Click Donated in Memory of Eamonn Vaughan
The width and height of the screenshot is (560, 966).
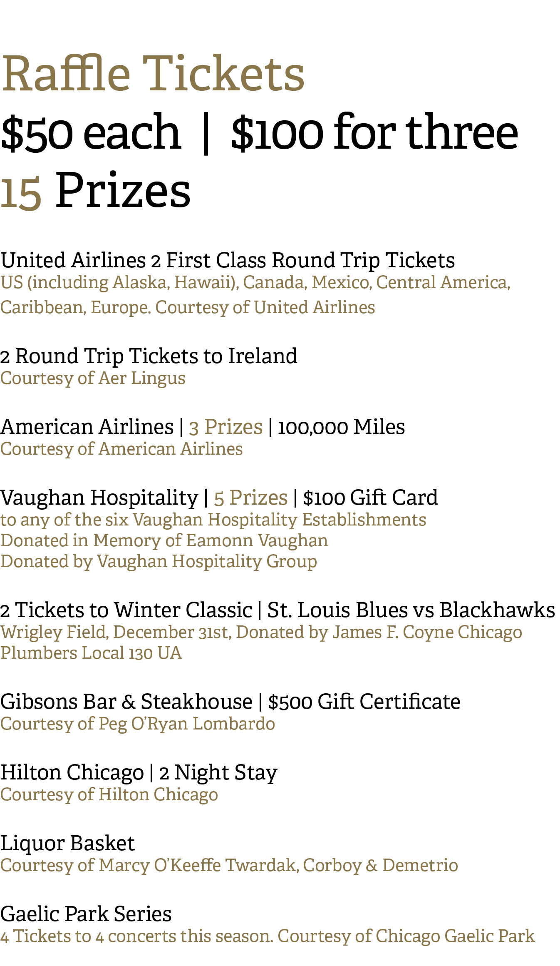pyautogui.click(x=164, y=540)
